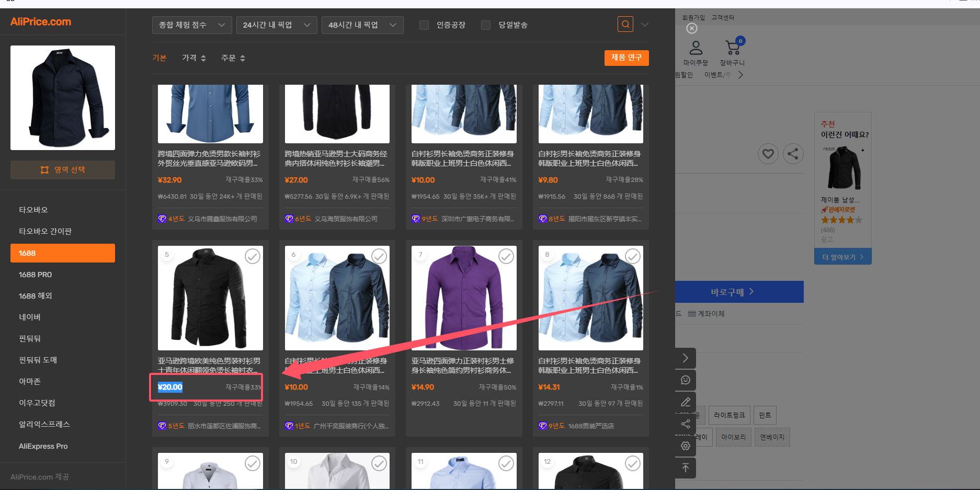Select the 라이트핑크 color option
This screenshot has width=980, height=490.
coord(730,415)
